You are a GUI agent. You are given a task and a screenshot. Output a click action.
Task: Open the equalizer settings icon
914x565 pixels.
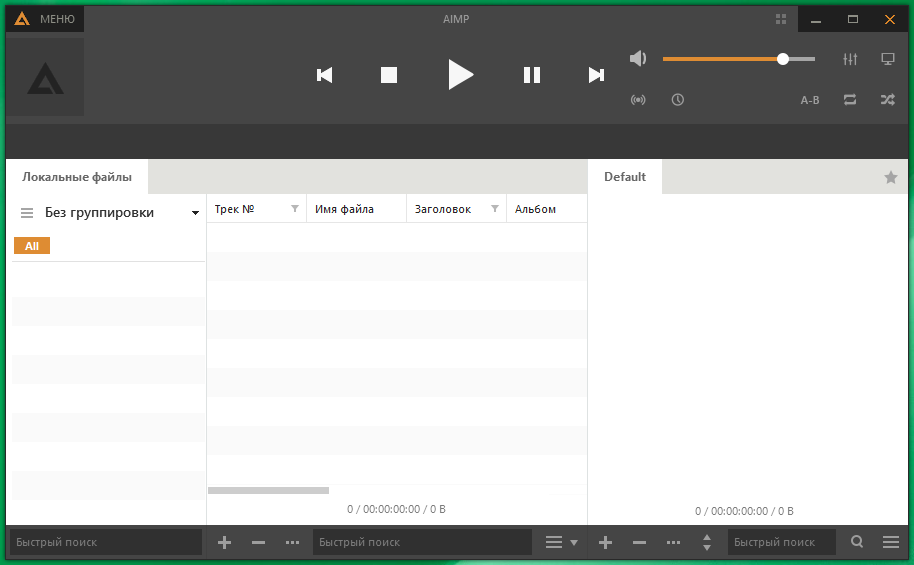pos(850,59)
